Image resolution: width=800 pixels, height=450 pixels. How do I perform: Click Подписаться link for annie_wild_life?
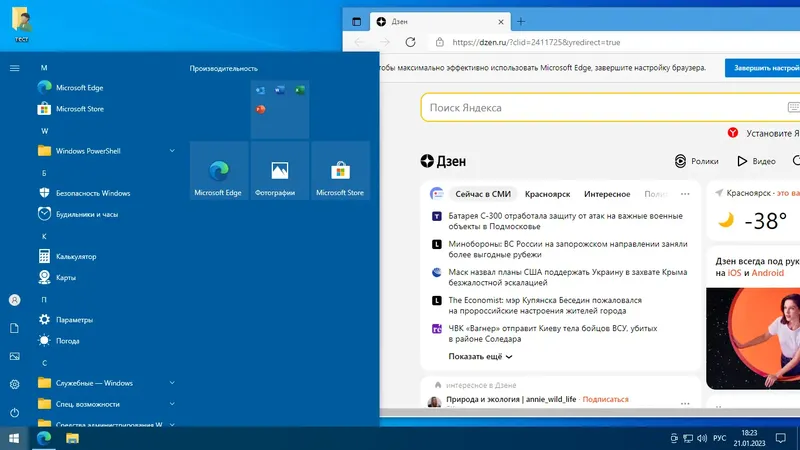(x=605, y=399)
